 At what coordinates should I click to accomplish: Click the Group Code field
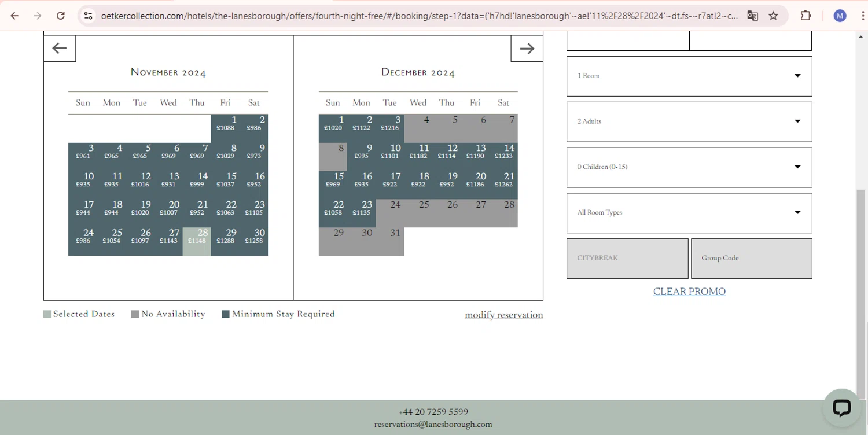tap(752, 259)
